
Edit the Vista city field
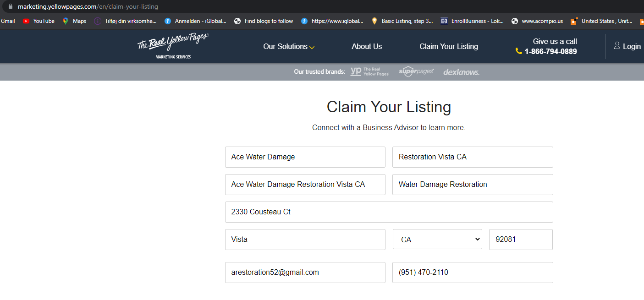pos(305,240)
